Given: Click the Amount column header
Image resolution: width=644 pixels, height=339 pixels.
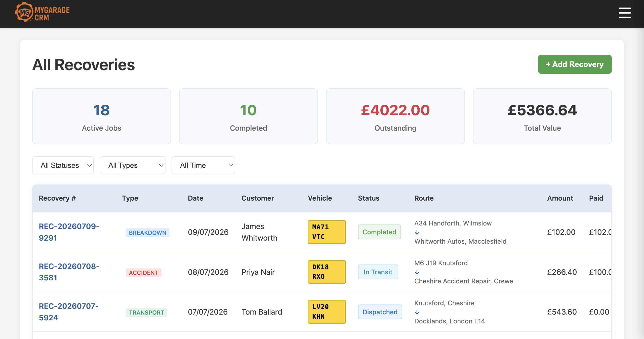Looking at the screenshot, I should tap(560, 198).
